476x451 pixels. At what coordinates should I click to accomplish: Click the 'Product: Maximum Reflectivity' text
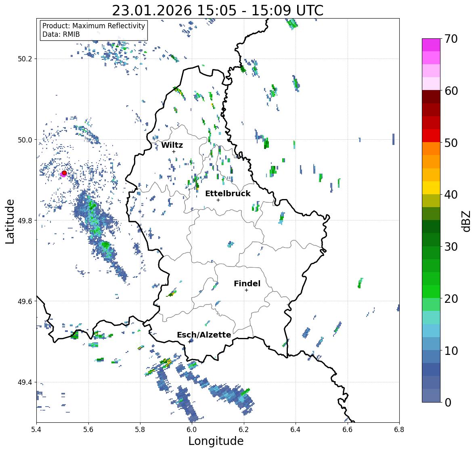click(94, 26)
